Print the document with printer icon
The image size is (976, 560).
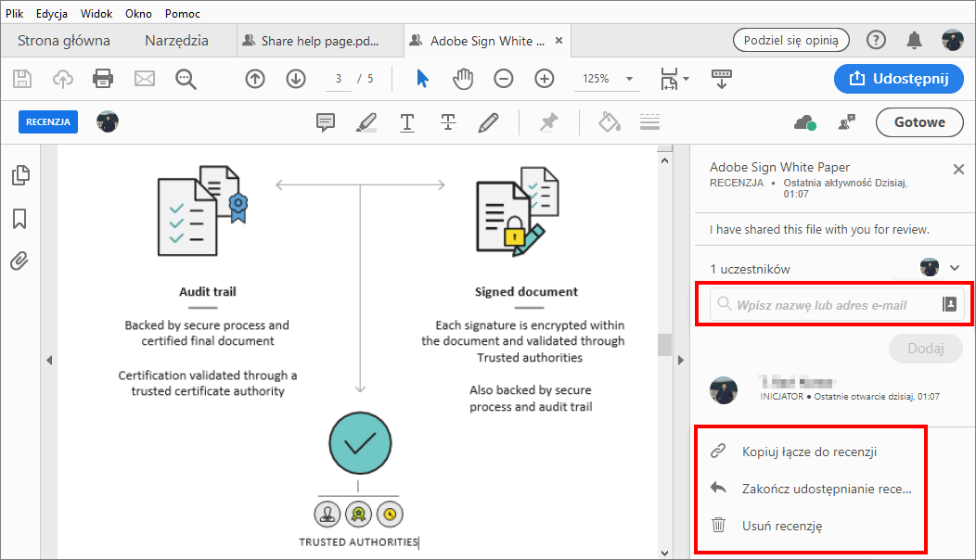pos(103,79)
